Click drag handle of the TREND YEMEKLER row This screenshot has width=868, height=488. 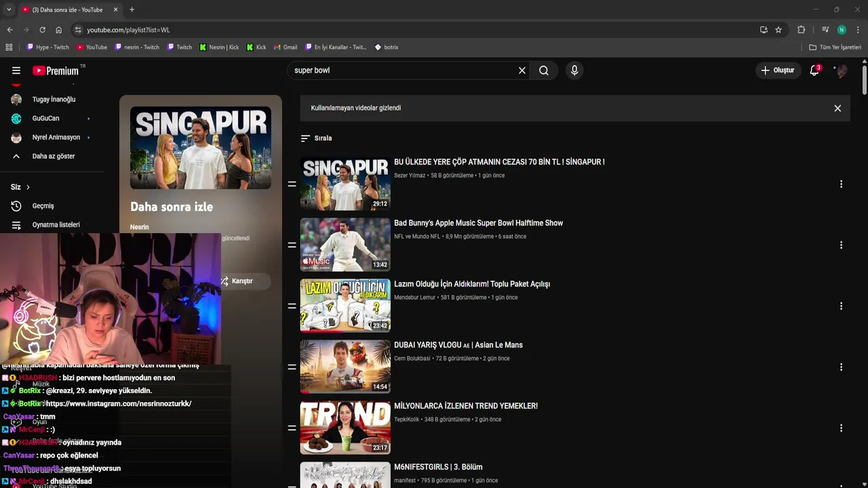pos(292,428)
